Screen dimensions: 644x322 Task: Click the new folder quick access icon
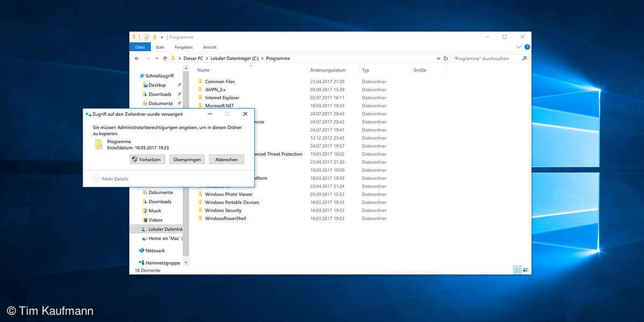(x=155, y=37)
